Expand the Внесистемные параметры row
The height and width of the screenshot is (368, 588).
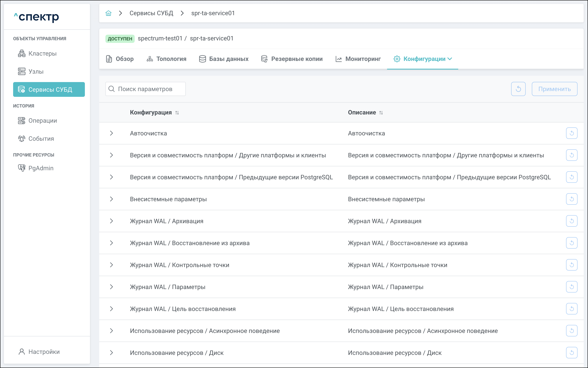click(x=111, y=199)
